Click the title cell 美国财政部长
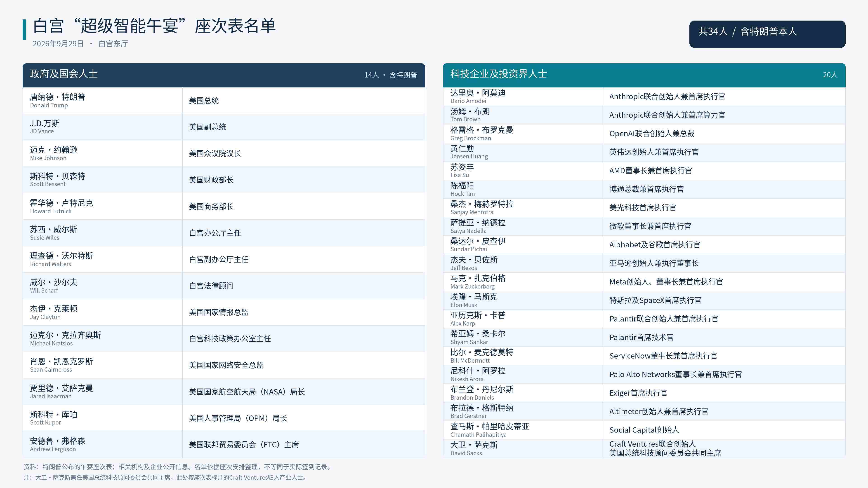The height and width of the screenshot is (488, 868). (x=211, y=180)
